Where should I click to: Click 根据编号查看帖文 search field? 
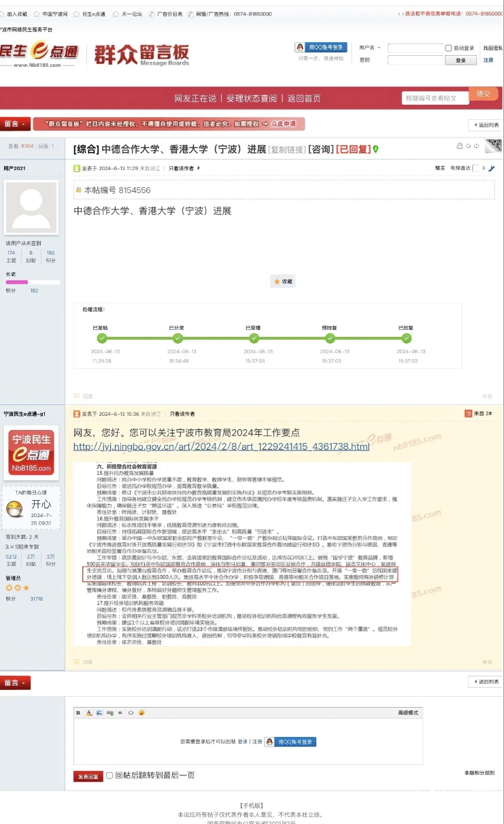point(435,98)
